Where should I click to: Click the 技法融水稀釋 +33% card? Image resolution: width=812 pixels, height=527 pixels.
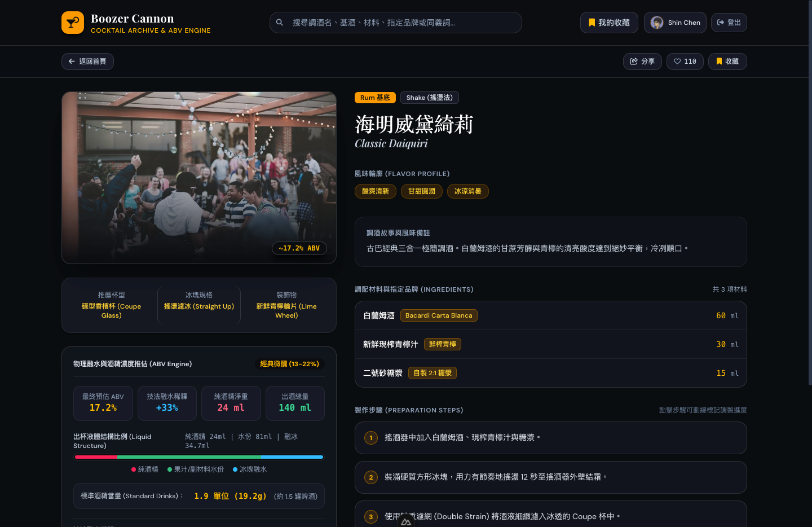167,403
